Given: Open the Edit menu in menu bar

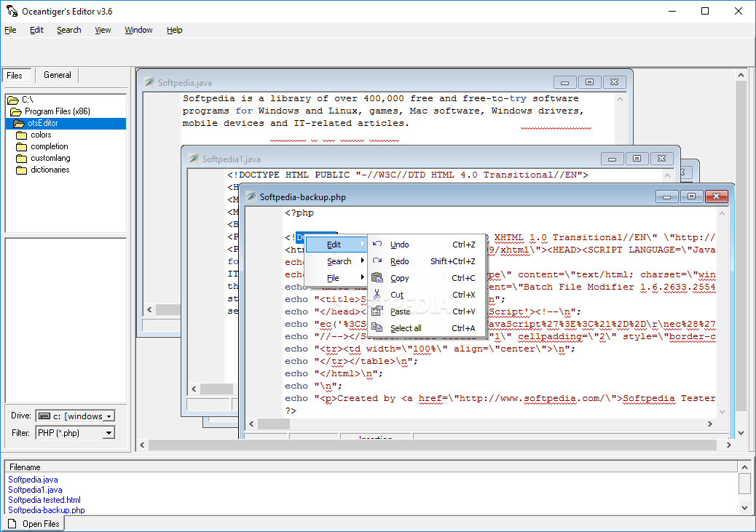Looking at the screenshot, I should (36, 30).
